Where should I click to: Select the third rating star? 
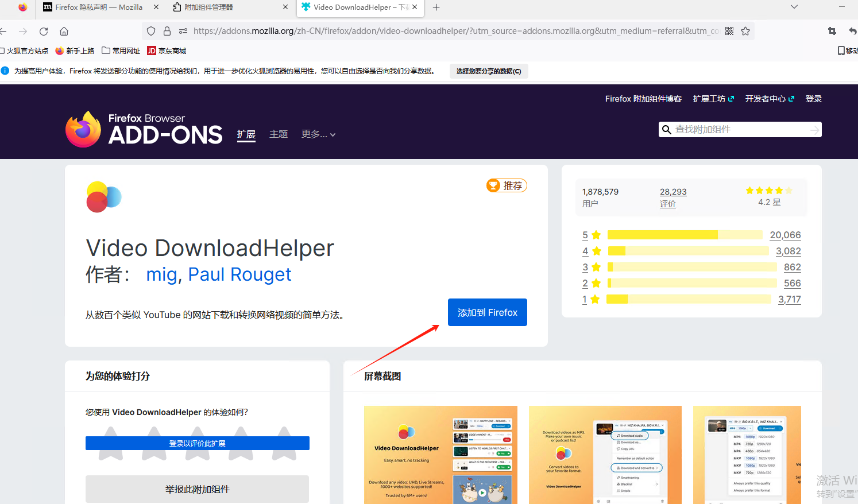pos(198,443)
